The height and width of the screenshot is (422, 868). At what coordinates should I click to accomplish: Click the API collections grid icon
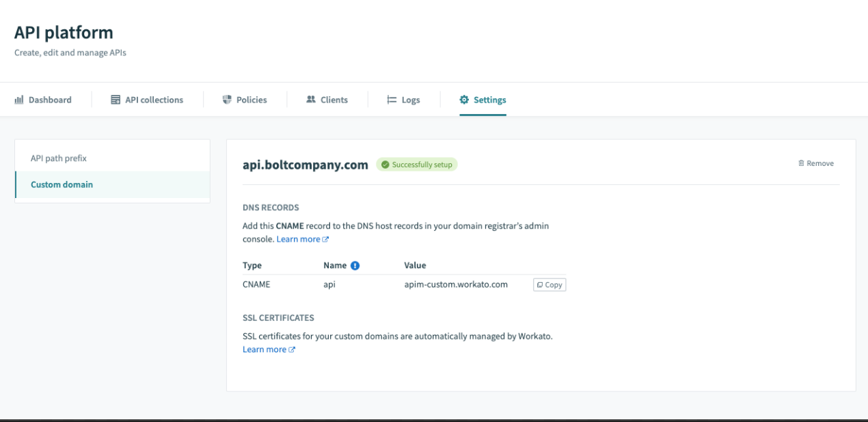tap(114, 99)
